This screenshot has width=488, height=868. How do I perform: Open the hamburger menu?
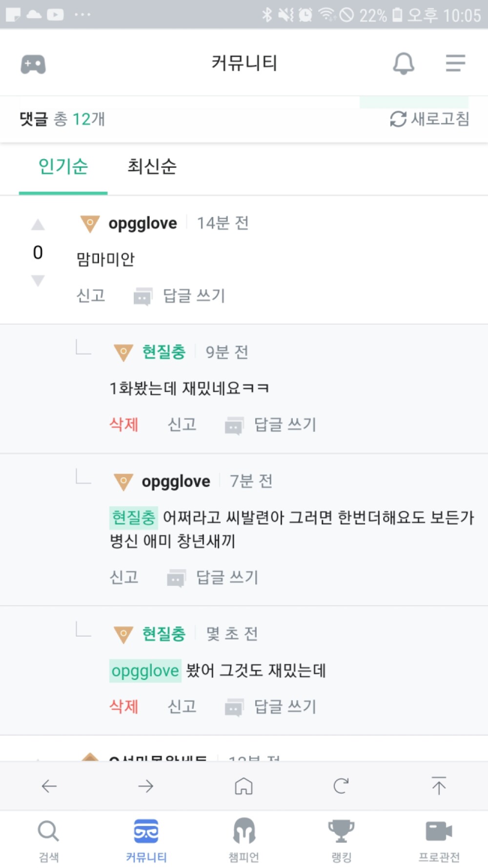(x=455, y=63)
